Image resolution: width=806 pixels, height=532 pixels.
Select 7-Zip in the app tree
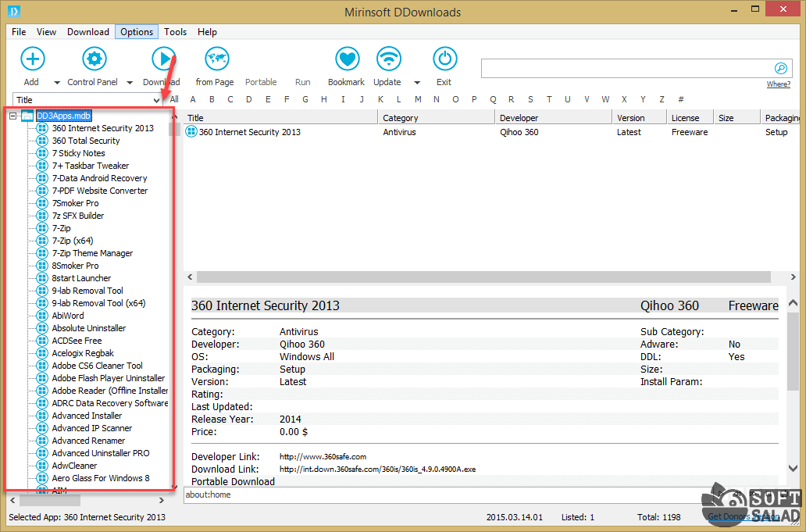coord(61,228)
